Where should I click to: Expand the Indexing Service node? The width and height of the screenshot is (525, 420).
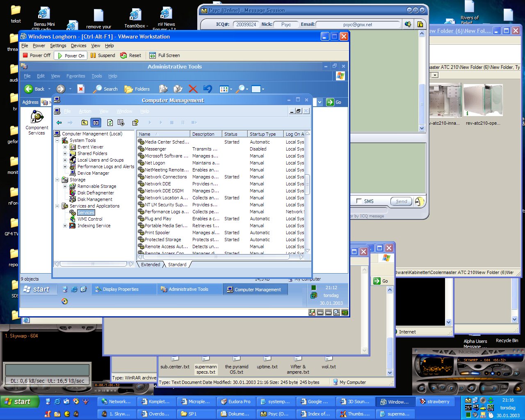[x=65, y=226]
